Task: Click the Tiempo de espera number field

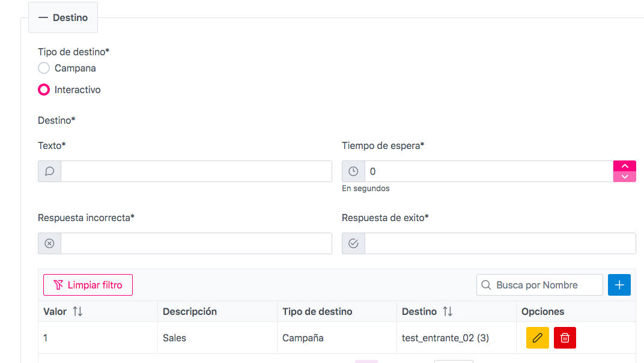Action: tap(488, 171)
